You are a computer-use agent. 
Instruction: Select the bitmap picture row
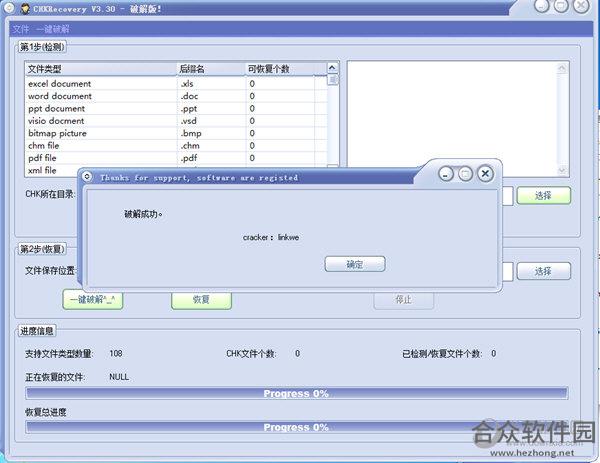coord(176,133)
